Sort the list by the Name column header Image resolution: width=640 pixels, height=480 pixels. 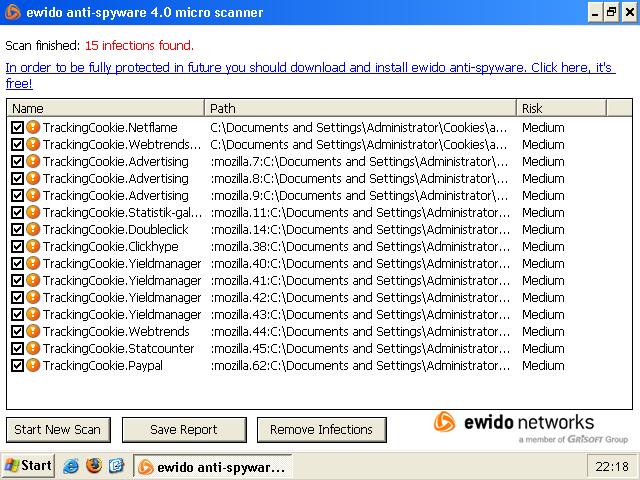click(x=106, y=108)
